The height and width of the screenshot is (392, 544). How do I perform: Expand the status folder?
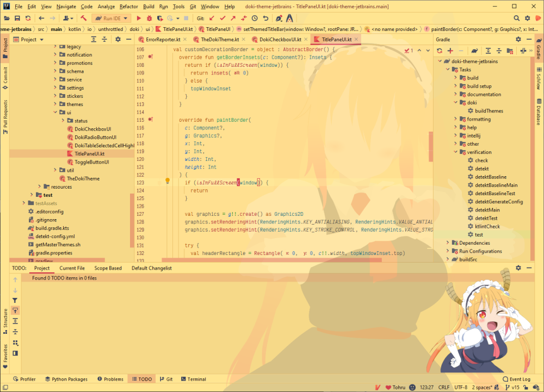[x=63, y=121]
